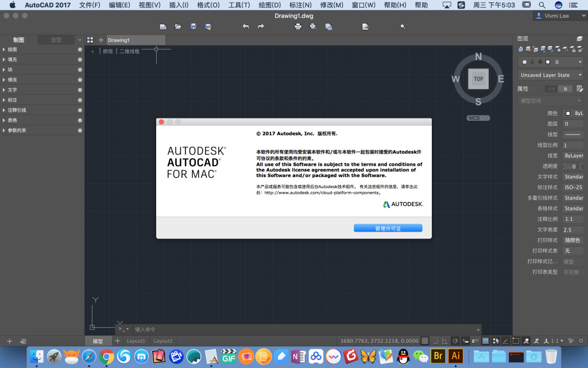Create a new drawing with New icon
588x368 pixels.
click(x=163, y=26)
